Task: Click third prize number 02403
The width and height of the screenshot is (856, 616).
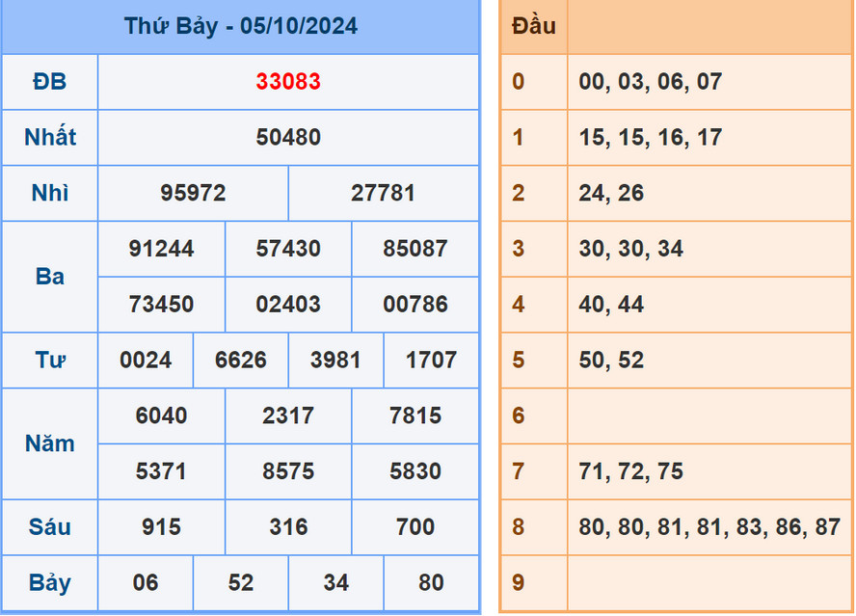Action: pyautogui.click(x=288, y=305)
